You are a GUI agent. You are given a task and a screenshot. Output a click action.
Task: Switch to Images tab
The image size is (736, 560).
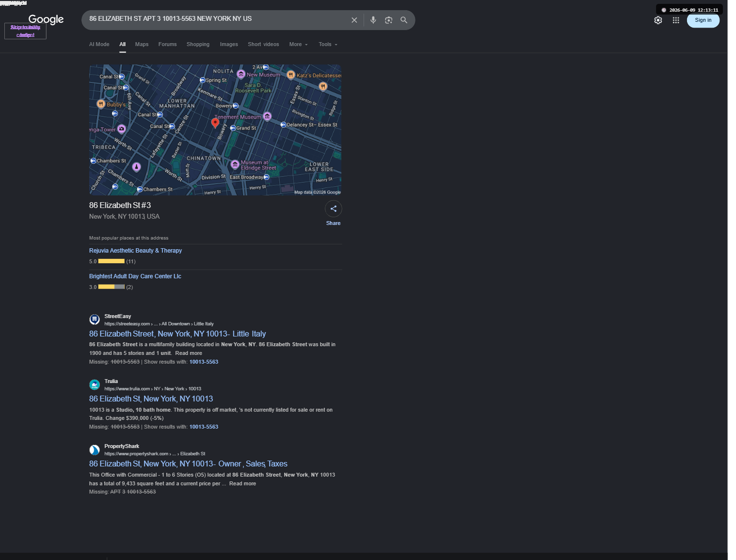229,44
